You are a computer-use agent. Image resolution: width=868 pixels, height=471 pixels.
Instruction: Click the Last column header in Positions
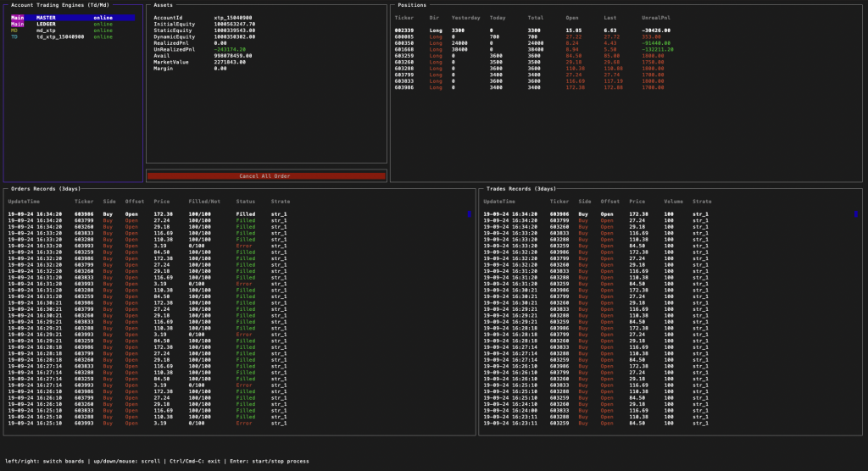[610, 18]
